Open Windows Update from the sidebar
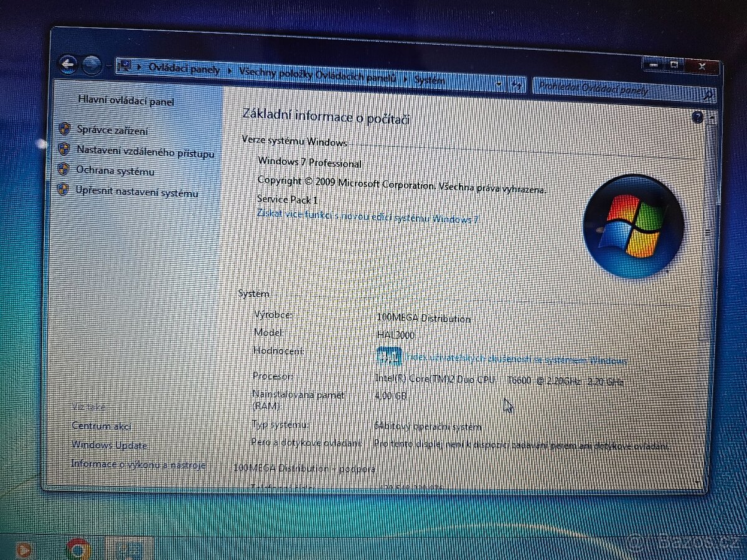The width and height of the screenshot is (747, 560). coord(109,446)
